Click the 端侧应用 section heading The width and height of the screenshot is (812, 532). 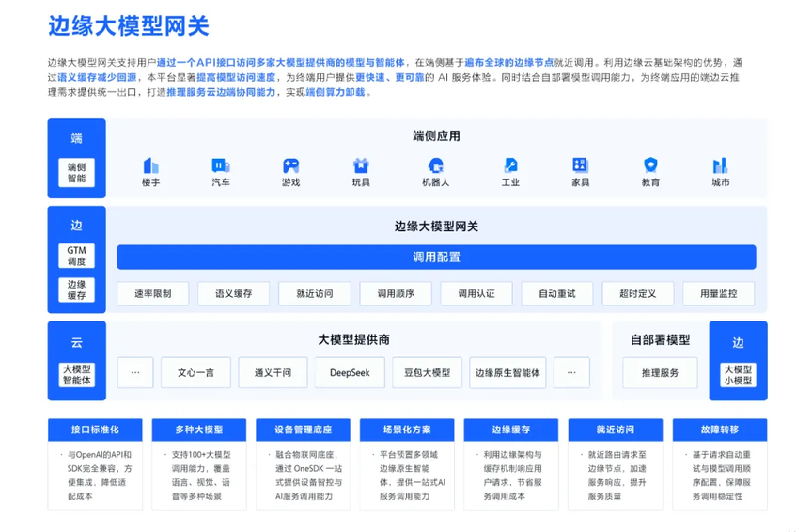(436, 136)
